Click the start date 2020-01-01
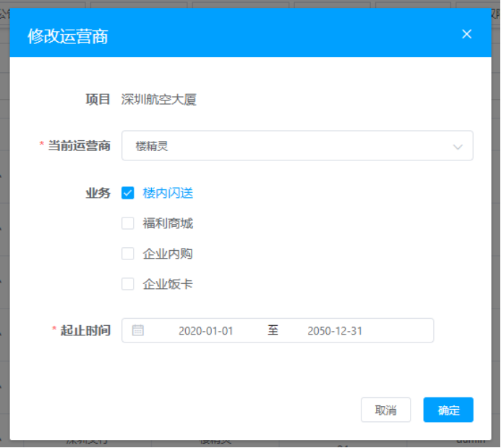The image size is (501, 448). 206,331
